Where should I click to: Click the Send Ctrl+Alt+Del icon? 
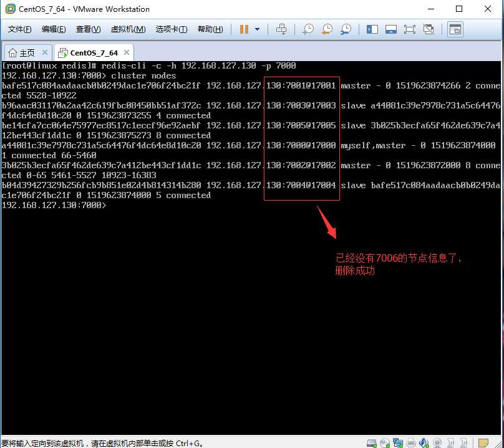point(281,29)
